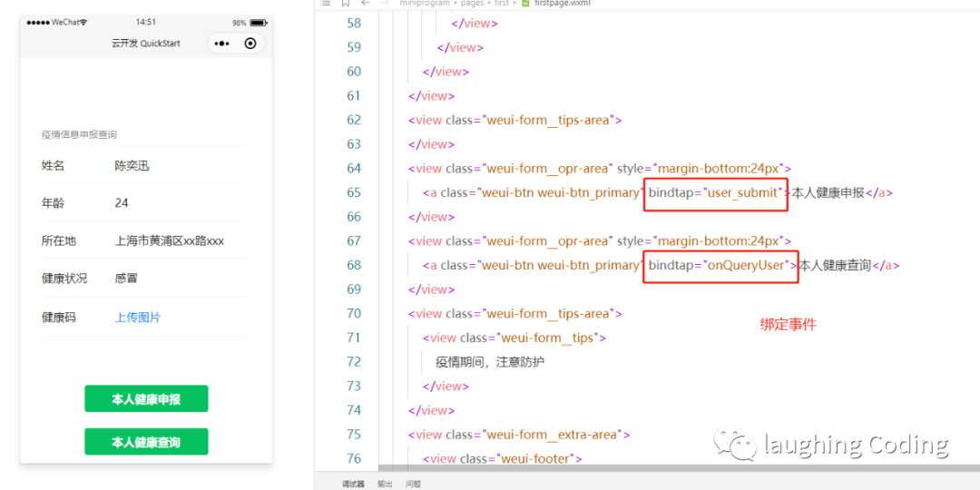Select the first folder in the breadcrumb

point(501,3)
